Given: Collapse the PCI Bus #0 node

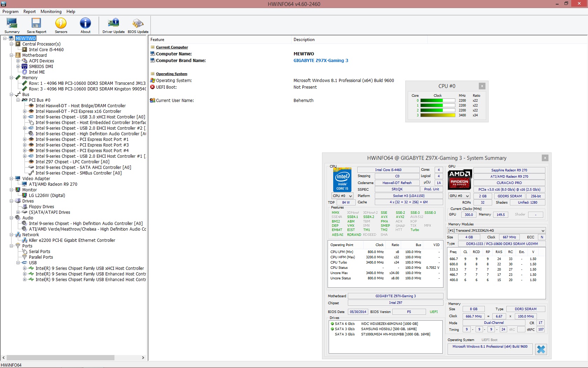Looking at the screenshot, I should [18, 100].
